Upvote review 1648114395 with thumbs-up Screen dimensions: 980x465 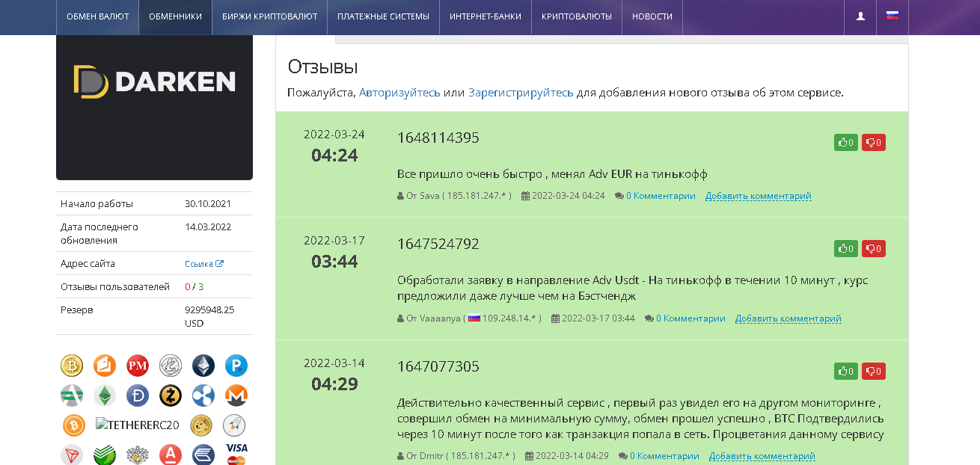tap(845, 142)
